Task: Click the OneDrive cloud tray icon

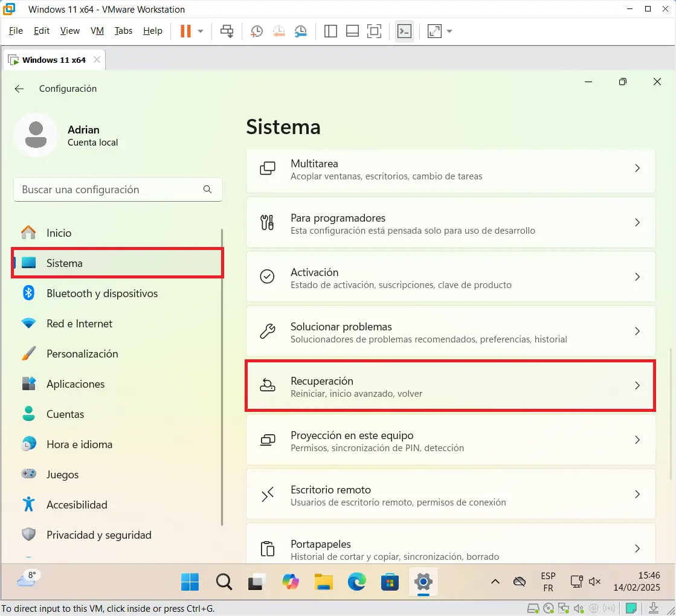Action: (520, 582)
